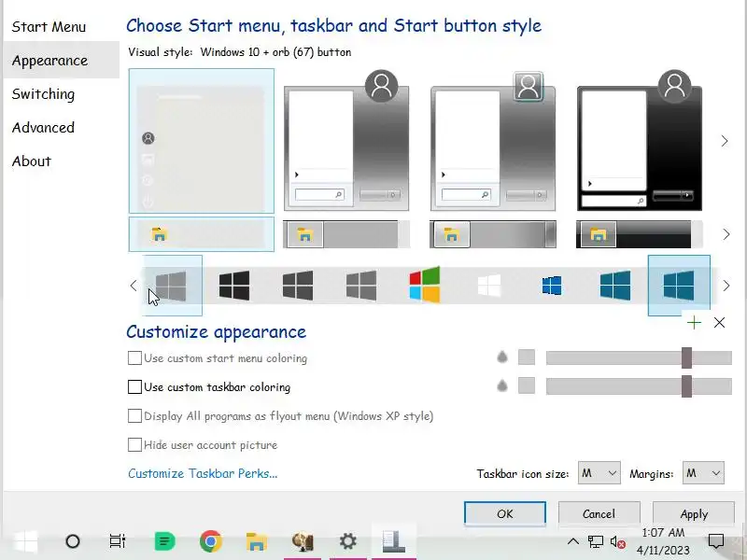Pick the first black Windows logo start button
The width and height of the screenshot is (747, 560).
[234, 286]
